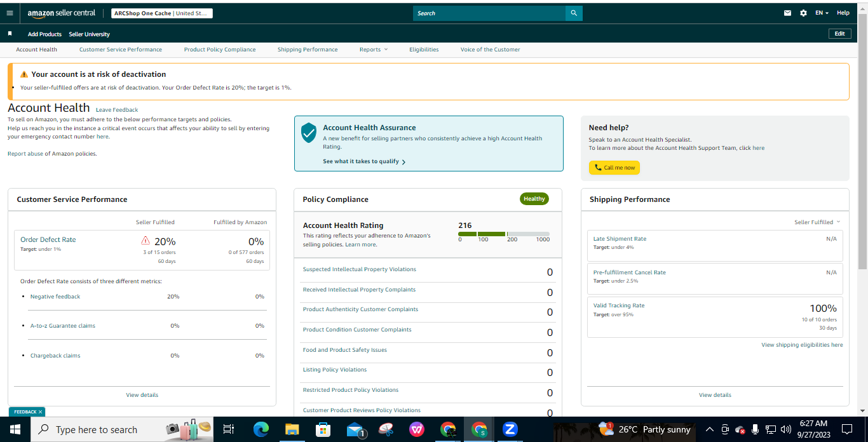View details of Shipping Performance
The width and height of the screenshot is (868, 442).
[x=715, y=395]
